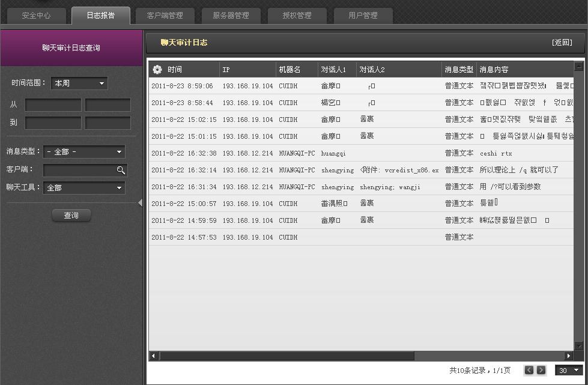This screenshot has height=385, width=588.
Task: Go to next page arrow button
Action: [x=541, y=370]
